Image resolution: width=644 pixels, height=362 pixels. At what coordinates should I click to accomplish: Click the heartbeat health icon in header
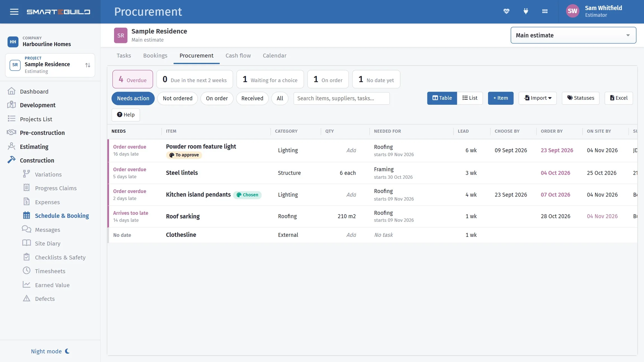pyautogui.click(x=506, y=11)
